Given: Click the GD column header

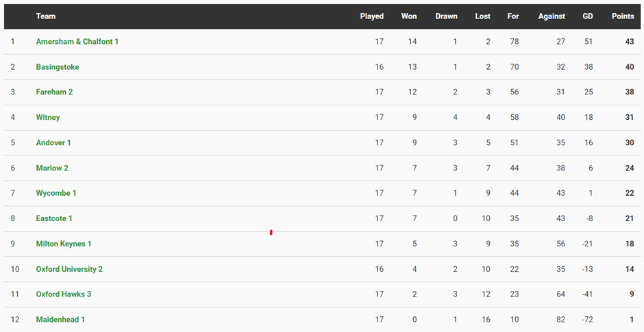Looking at the screenshot, I should click(588, 16).
